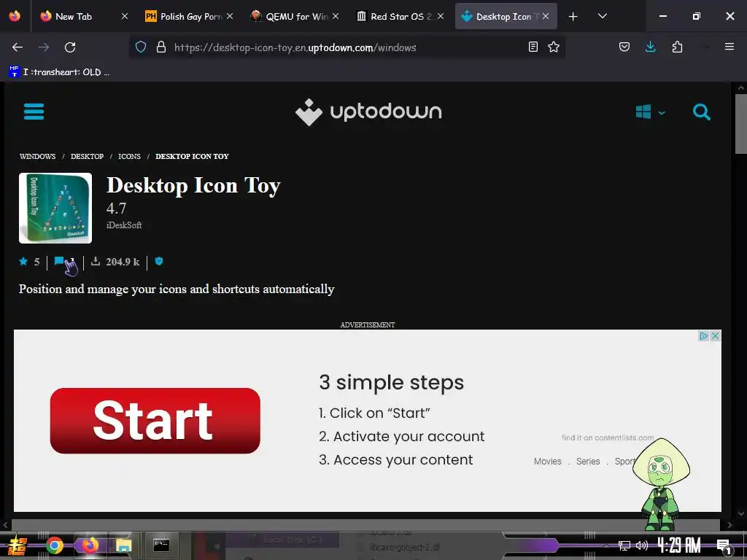The height and width of the screenshot is (560, 747).
Task: Click the Series link in the ad
Action: point(588,462)
